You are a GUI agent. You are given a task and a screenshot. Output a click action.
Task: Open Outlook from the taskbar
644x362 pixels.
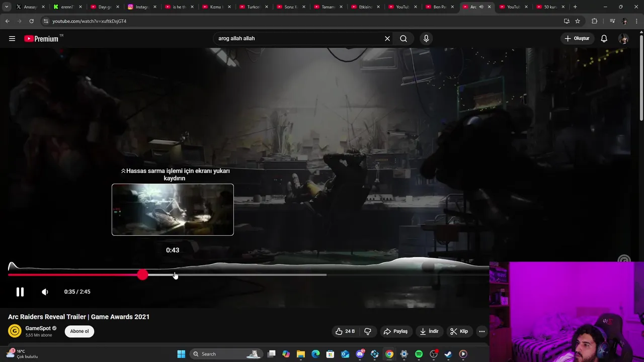[345, 354]
